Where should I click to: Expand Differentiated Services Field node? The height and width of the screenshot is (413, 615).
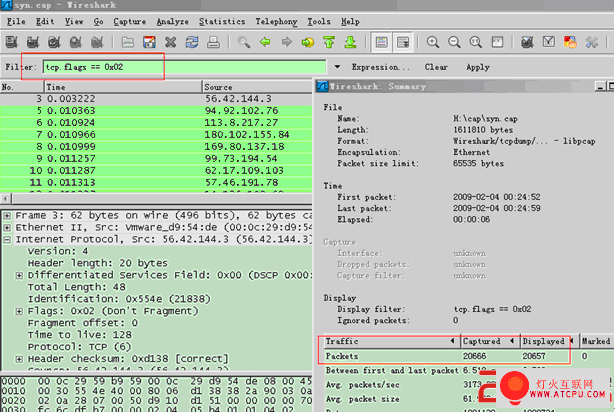tap(19, 275)
